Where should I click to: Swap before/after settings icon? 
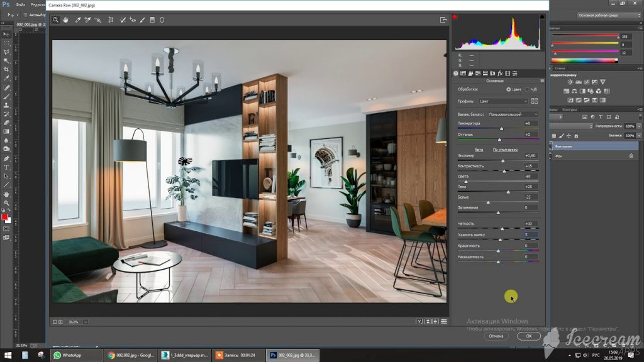coord(428,322)
